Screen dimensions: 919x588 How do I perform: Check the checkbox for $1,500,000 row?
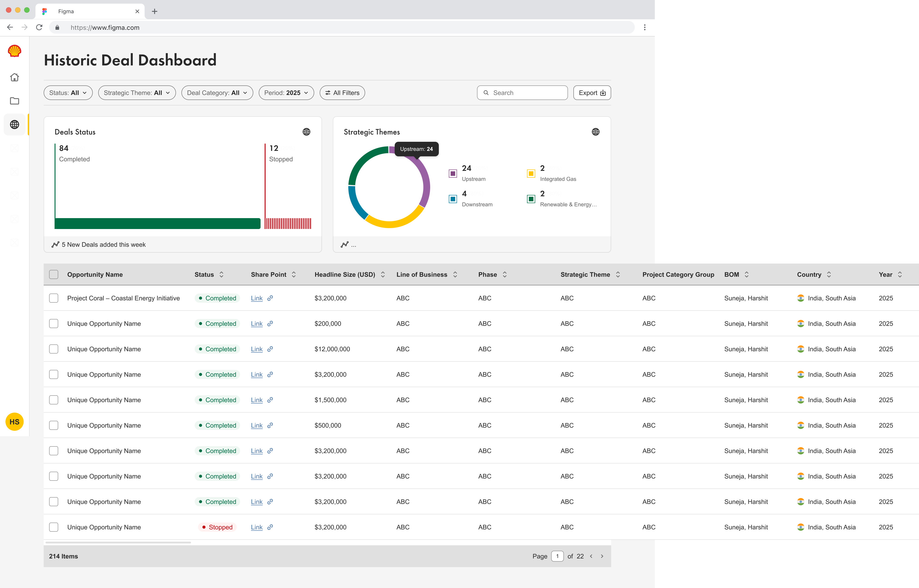pyautogui.click(x=53, y=400)
